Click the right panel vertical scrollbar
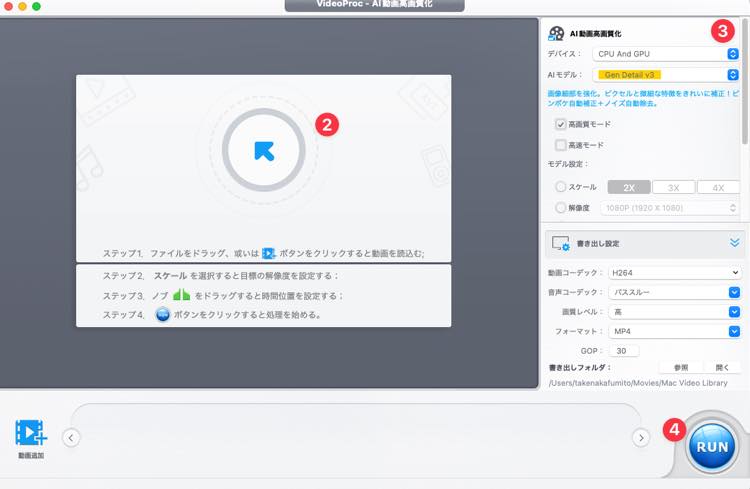 (745, 81)
